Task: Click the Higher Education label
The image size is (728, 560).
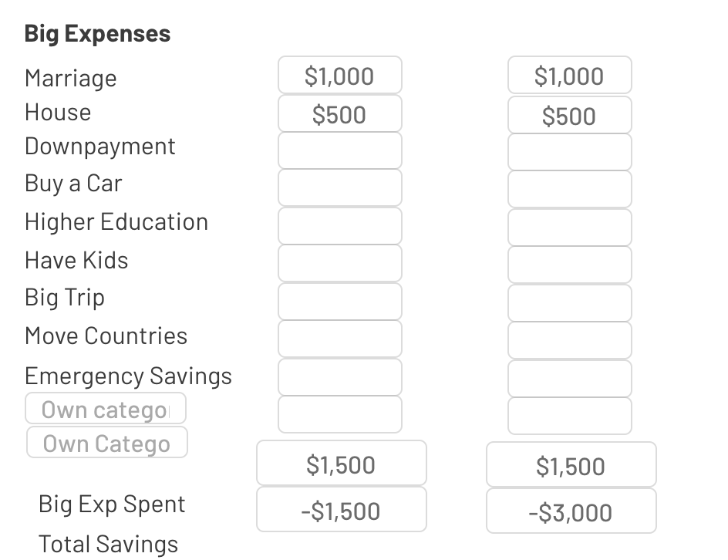Action: click(116, 222)
